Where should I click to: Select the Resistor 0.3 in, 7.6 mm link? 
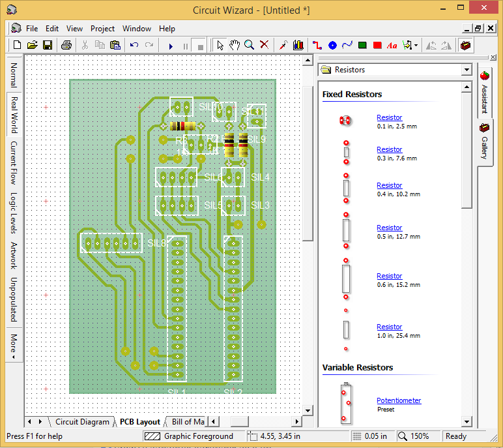tap(389, 149)
